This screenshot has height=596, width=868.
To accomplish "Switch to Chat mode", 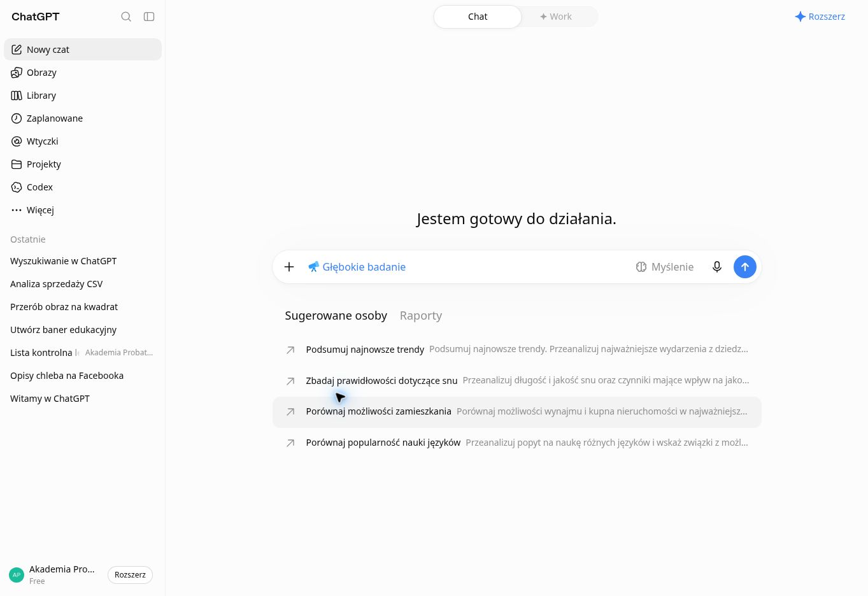I will [x=478, y=17].
